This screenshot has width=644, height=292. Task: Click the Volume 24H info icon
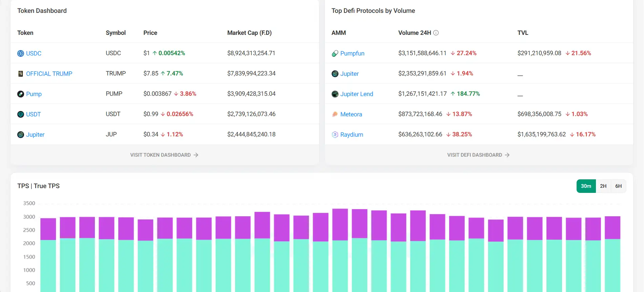point(436,33)
